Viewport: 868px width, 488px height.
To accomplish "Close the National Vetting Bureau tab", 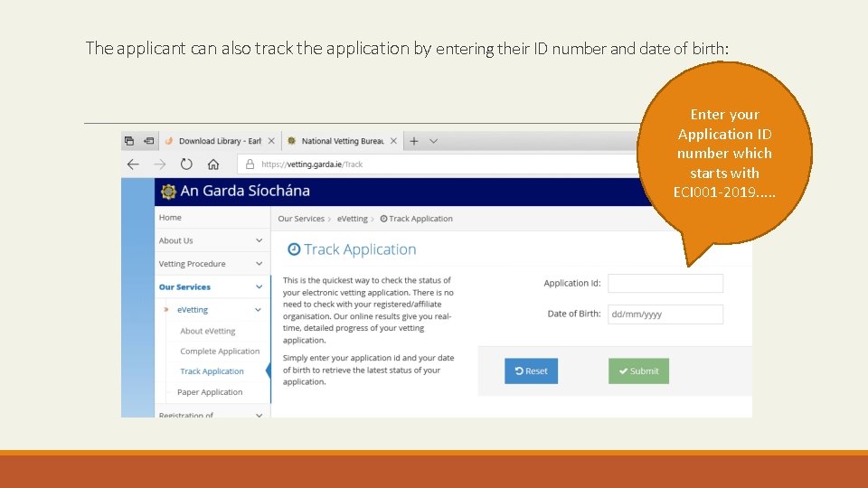I will pos(393,141).
